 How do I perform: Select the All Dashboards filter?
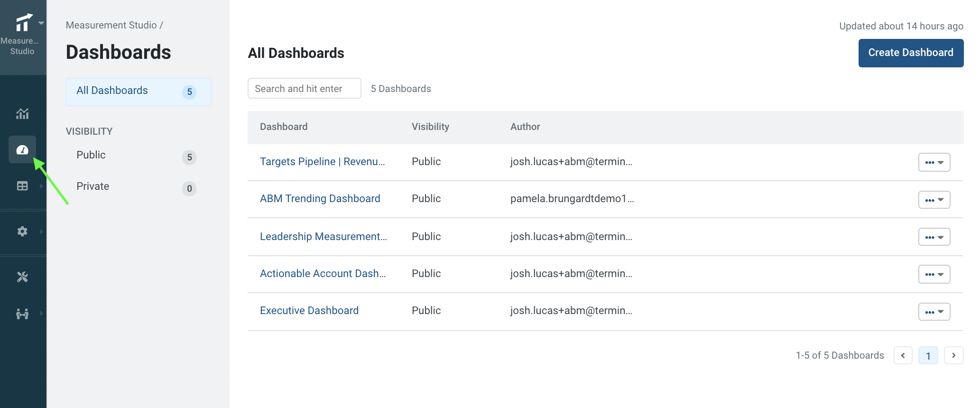(139, 92)
